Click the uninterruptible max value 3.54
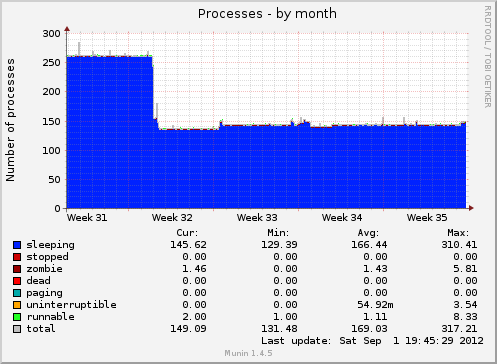This screenshot has height=364, width=497. [x=465, y=305]
